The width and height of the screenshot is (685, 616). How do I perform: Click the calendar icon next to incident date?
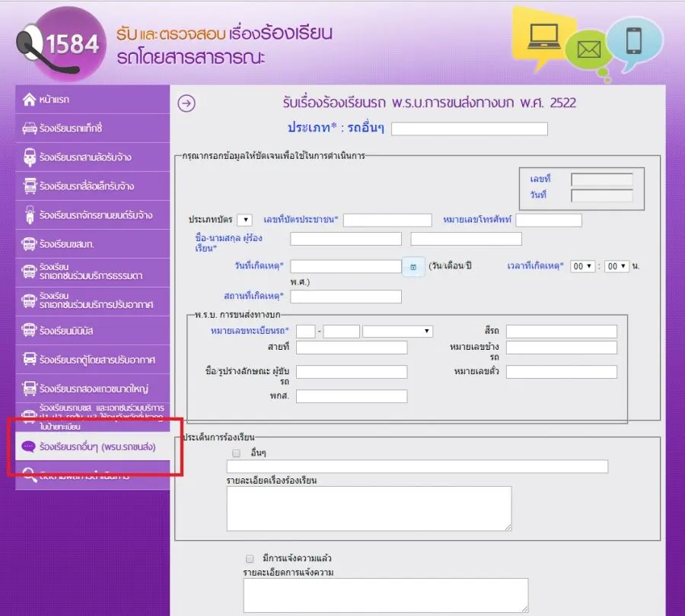(x=413, y=267)
